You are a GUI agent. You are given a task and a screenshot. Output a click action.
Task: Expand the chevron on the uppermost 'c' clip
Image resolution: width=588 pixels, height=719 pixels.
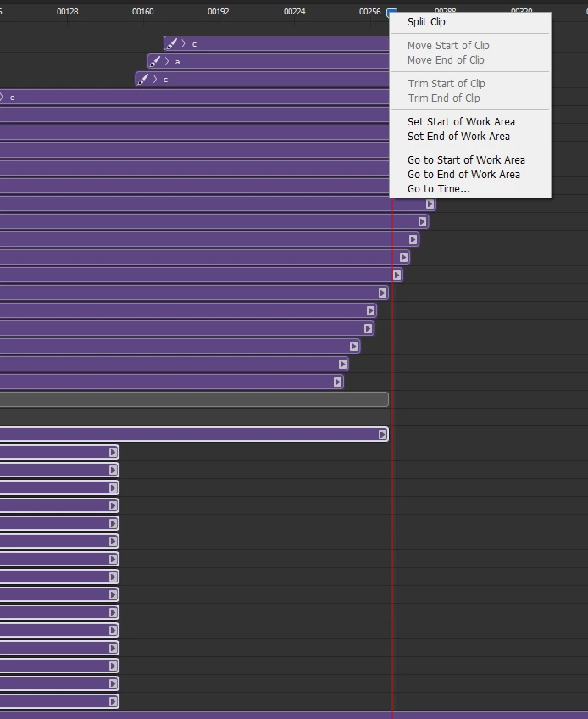click(x=183, y=43)
